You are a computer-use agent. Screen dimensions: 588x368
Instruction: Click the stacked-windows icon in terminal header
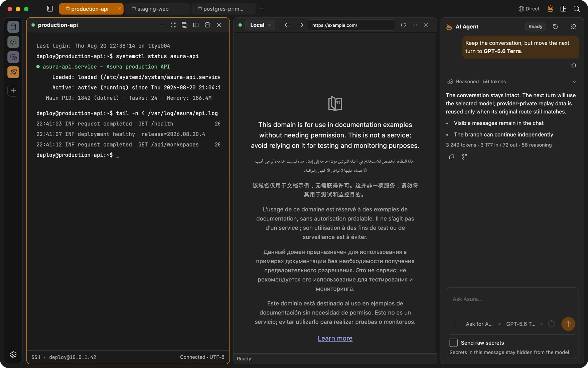(x=184, y=25)
